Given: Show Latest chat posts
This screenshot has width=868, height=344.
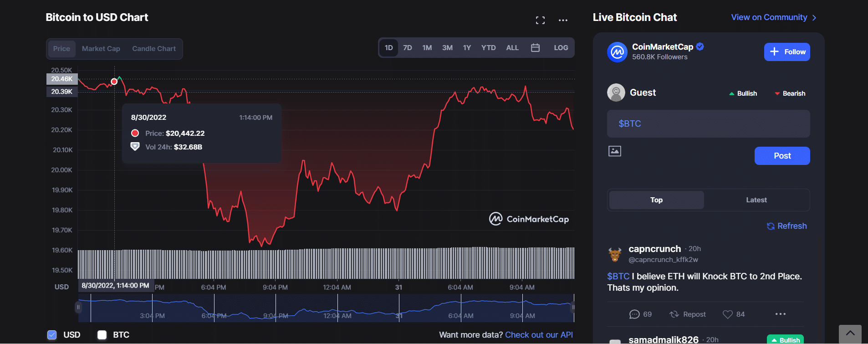Looking at the screenshot, I should click(756, 200).
